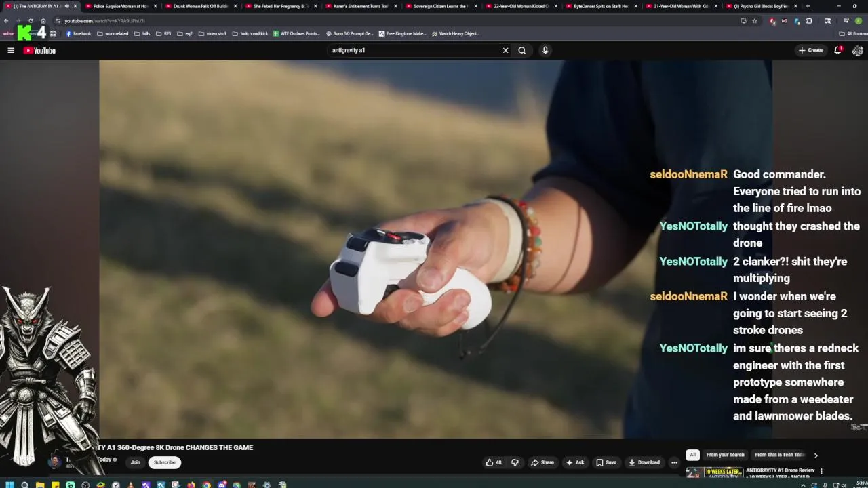The image size is (868, 488).
Task: Bookmark this page with the star
Action: click(755, 21)
